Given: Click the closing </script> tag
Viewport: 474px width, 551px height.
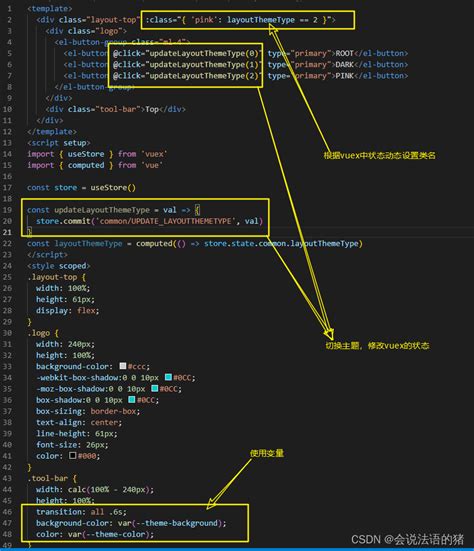Looking at the screenshot, I should click(47, 254).
